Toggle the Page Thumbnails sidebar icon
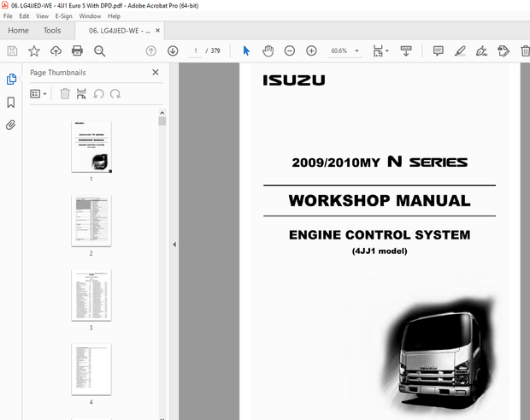This screenshot has height=420, width=530. pos(11,80)
